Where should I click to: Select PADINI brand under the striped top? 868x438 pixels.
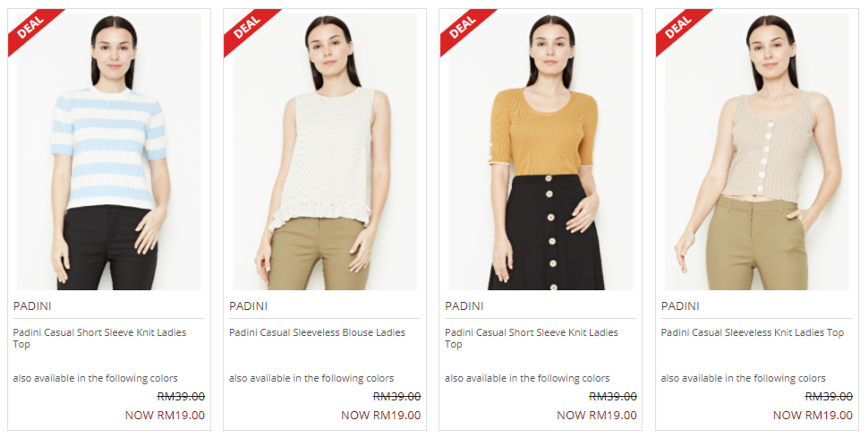click(x=32, y=306)
